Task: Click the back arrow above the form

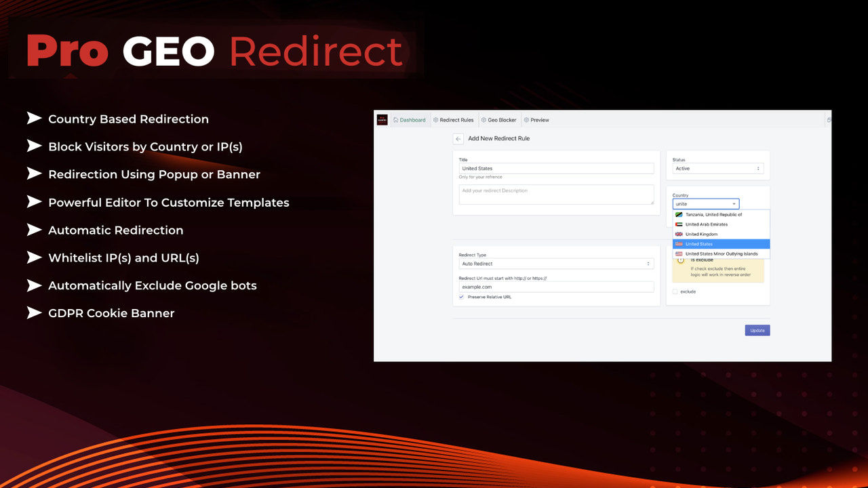Action: point(458,138)
